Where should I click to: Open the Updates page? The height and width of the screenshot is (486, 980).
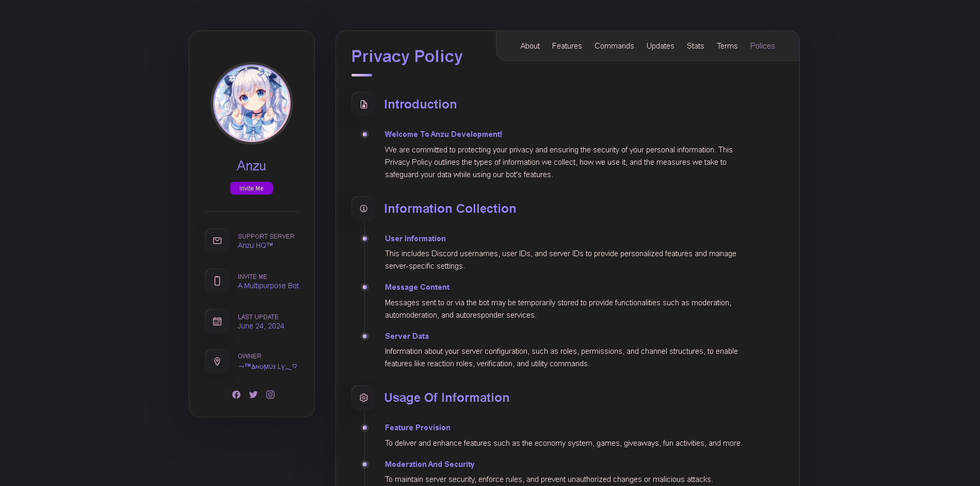tap(660, 45)
